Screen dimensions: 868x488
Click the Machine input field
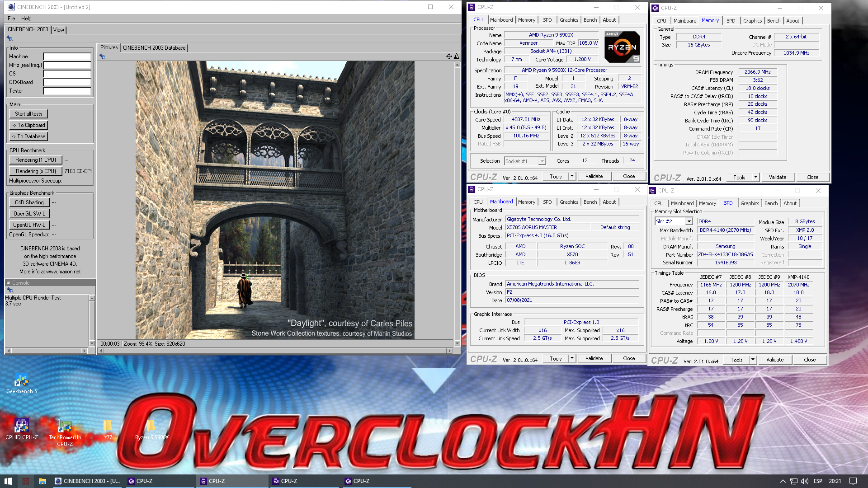67,57
